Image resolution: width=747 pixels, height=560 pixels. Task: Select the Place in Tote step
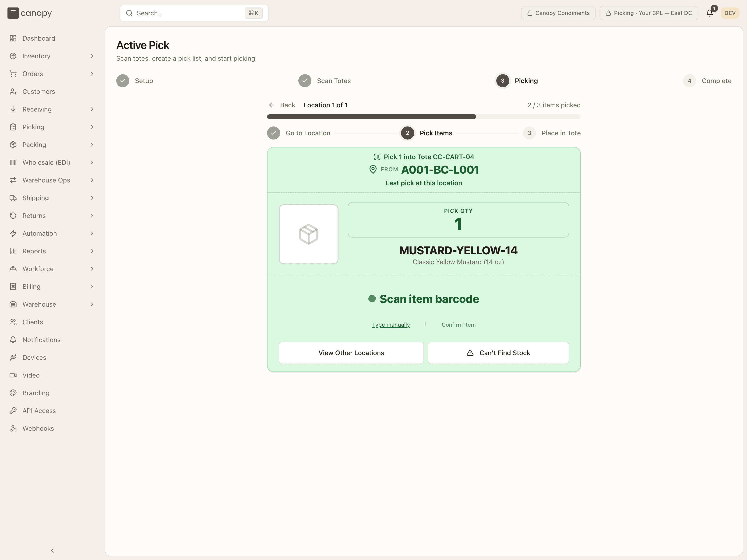[x=552, y=133]
